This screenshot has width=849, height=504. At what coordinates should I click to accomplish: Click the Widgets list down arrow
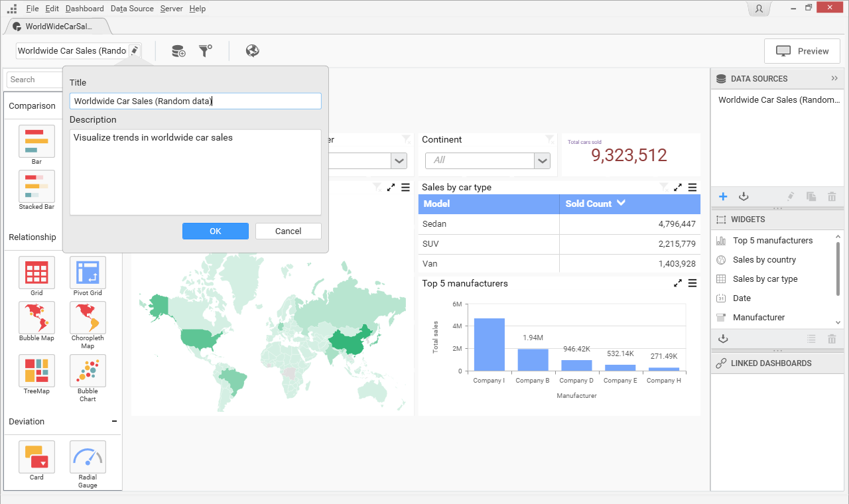(838, 322)
